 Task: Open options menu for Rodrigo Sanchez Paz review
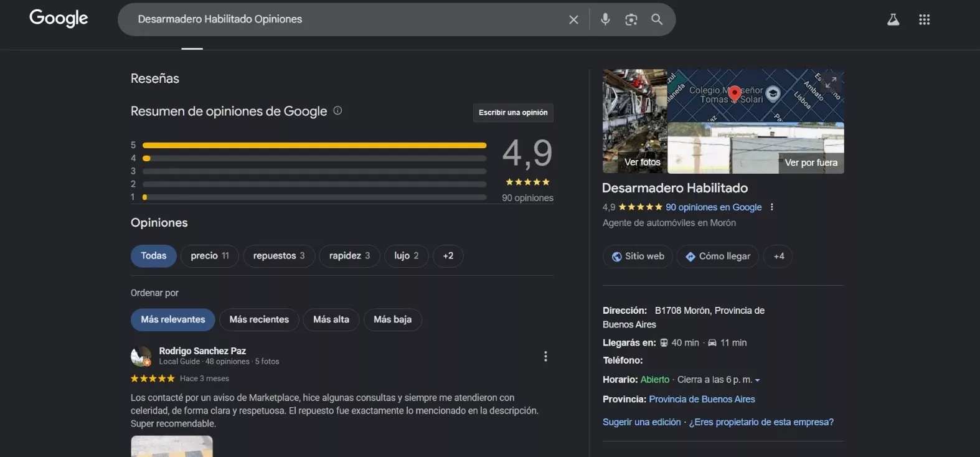coord(545,356)
